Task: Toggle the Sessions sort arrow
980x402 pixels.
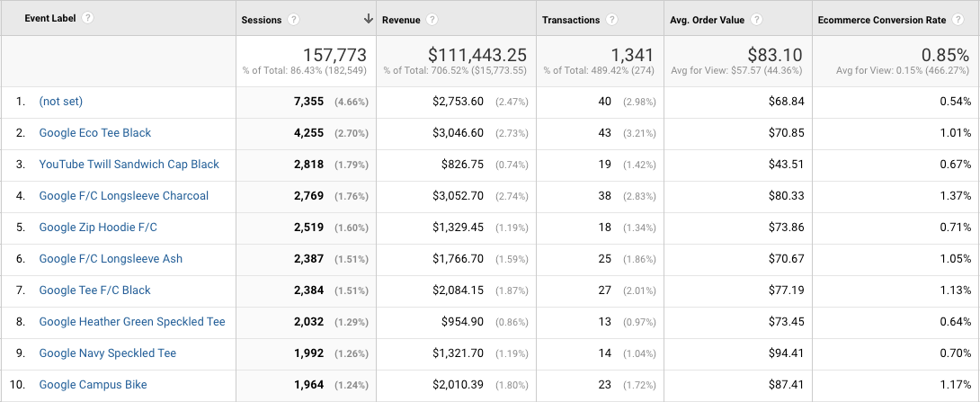Action: pyautogui.click(x=368, y=19)
